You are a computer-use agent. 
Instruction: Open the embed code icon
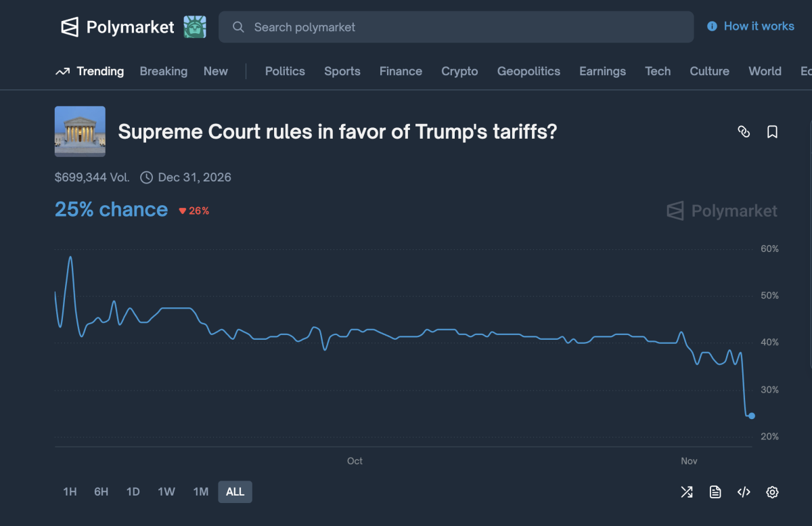coord(744,492)
